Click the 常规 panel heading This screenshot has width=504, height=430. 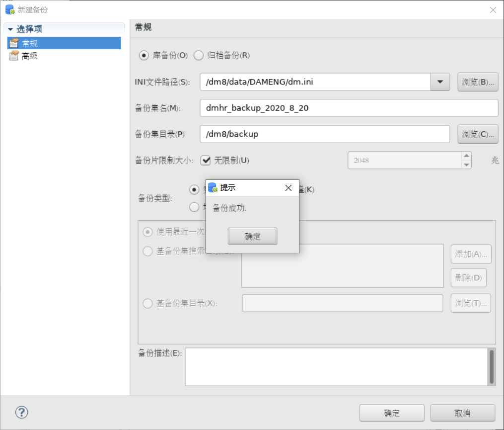pyautogui.click(x=143, y=27)
